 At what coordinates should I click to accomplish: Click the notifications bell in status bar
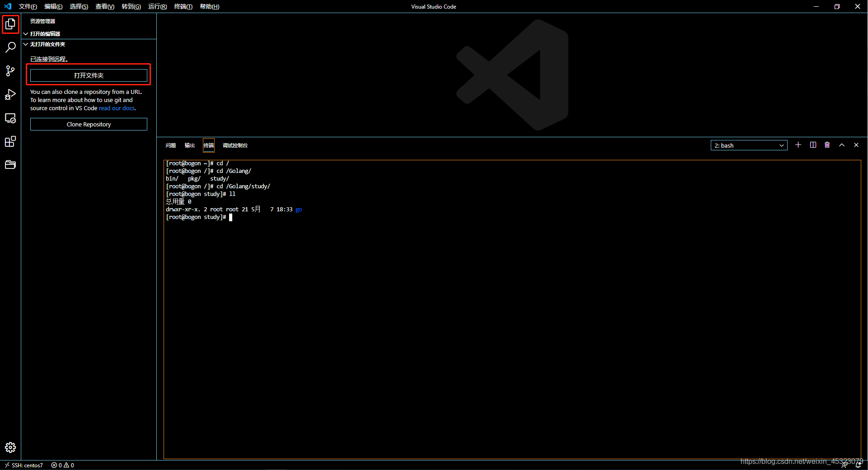point(859,465)
